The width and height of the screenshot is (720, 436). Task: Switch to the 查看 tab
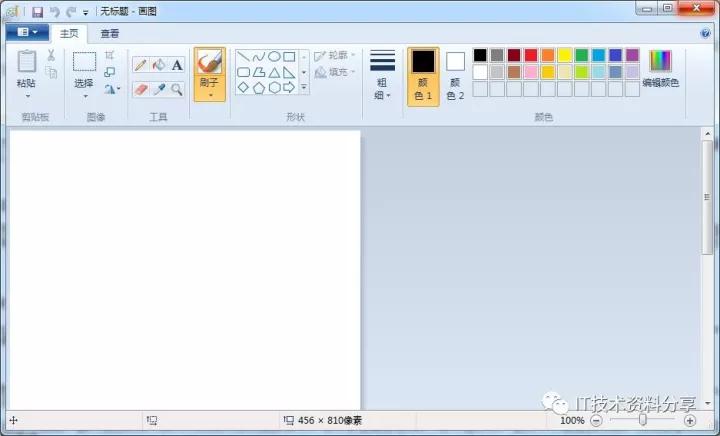(x=110, y=34)
